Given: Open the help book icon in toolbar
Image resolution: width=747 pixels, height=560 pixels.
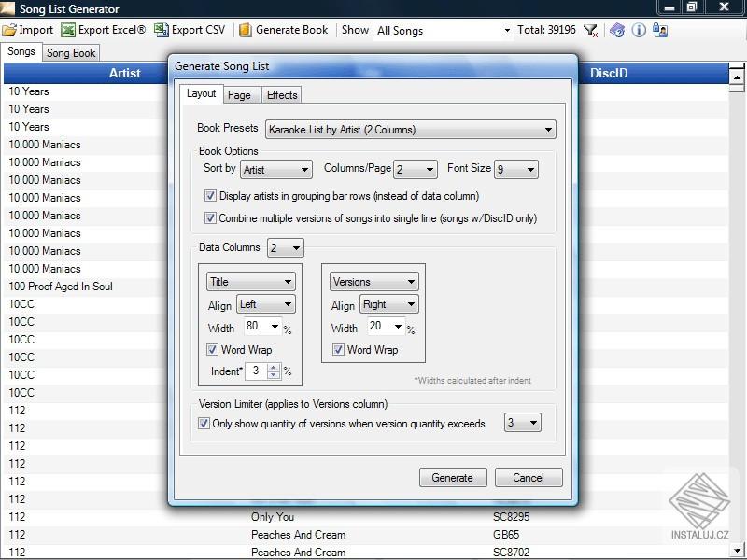Looking at the screenshot, I should [617, 31].
